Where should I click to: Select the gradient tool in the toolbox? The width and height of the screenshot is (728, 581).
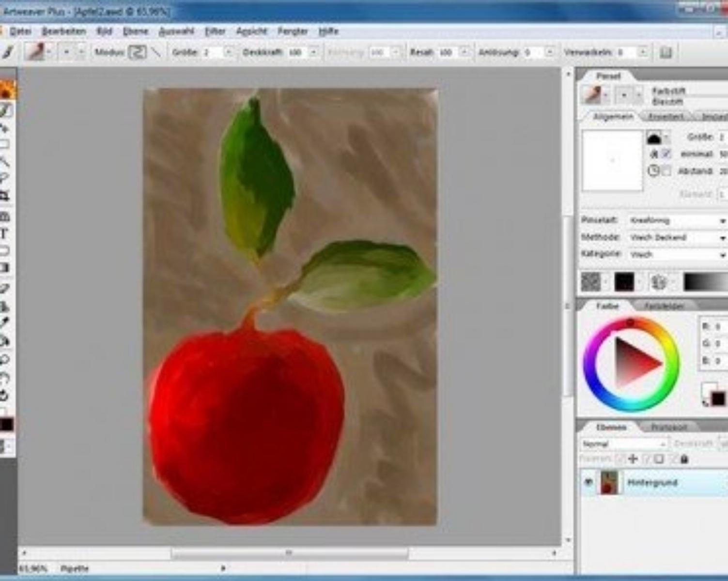[x=4, y=268]
